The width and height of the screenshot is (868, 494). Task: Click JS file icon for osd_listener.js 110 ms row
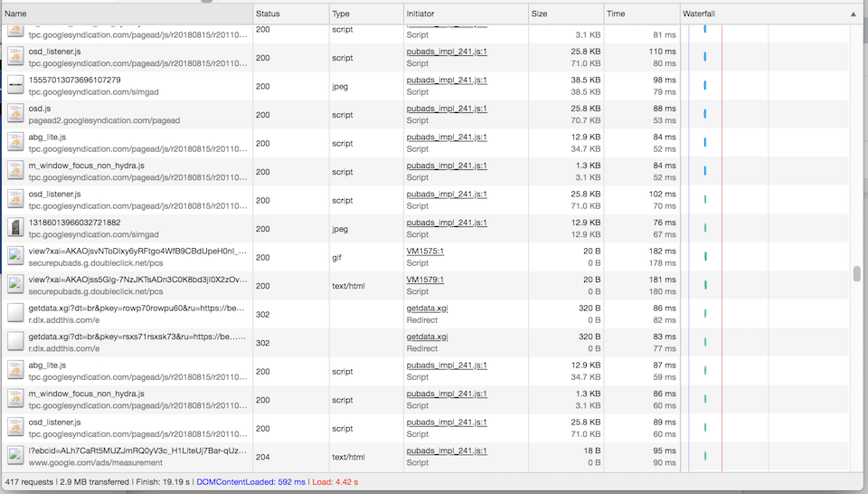click(x=15, y=57)
